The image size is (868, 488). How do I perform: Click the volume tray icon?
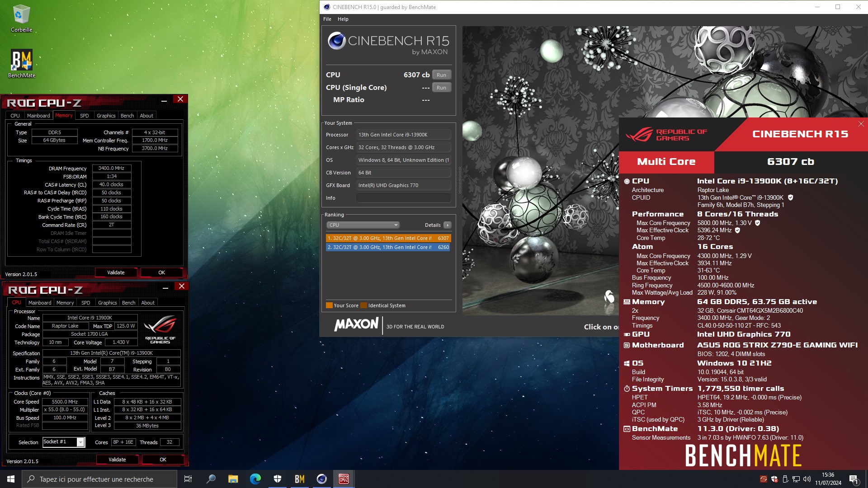pos(807,479)
